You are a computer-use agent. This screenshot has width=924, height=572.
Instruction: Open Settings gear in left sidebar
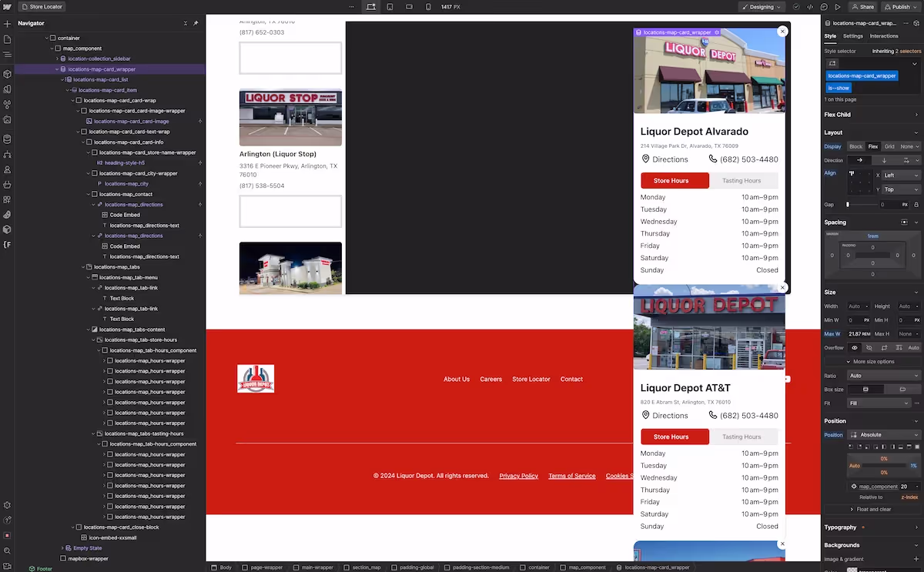[x=7, y=505]
